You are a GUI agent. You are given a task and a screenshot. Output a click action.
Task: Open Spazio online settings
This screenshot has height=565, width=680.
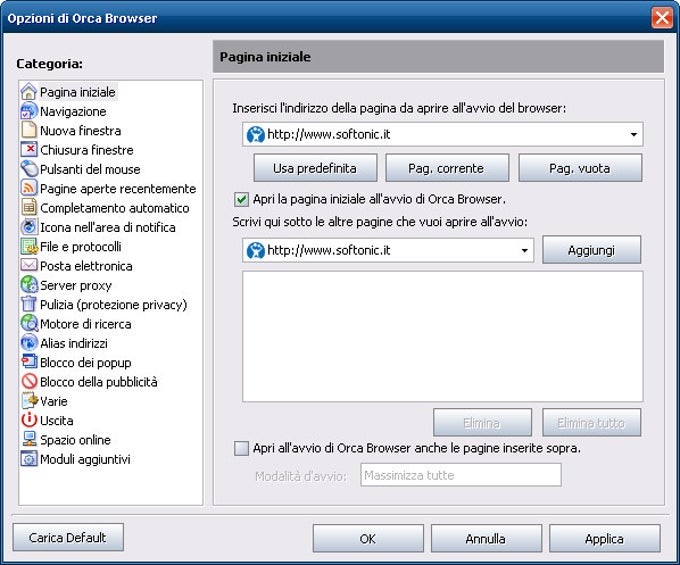point(75,440)
